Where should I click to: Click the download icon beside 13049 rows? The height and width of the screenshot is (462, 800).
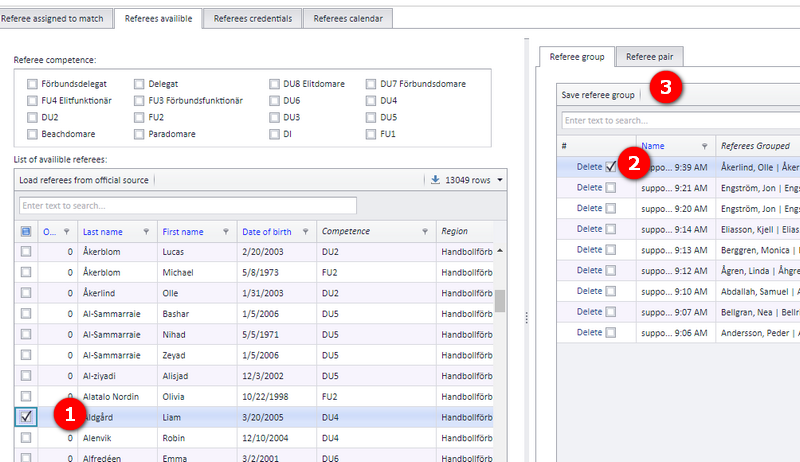click(435, 180)
